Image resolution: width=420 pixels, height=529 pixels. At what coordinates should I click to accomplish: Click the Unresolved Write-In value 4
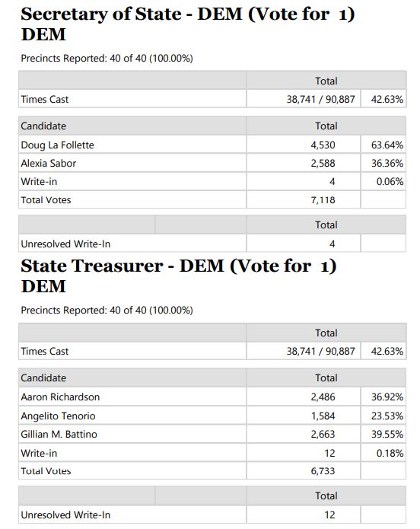[332, 244]
